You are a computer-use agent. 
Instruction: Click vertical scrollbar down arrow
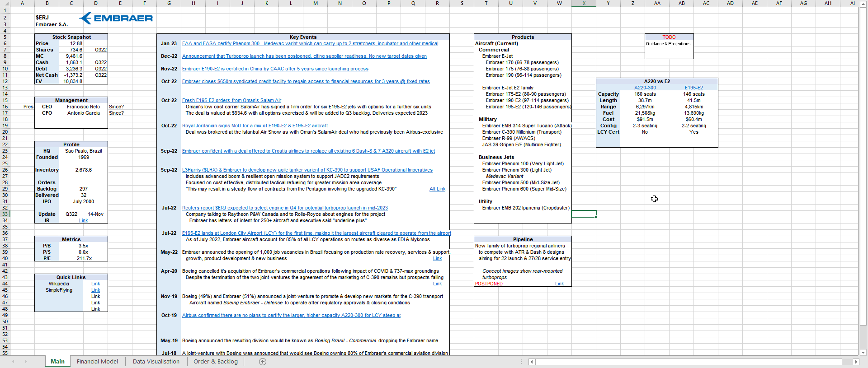tap(863, 353)
